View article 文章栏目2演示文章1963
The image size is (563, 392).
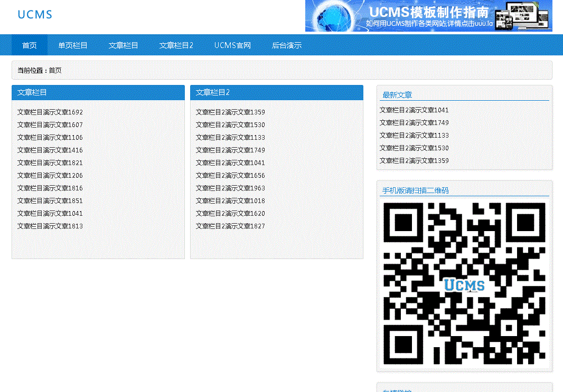230,188
